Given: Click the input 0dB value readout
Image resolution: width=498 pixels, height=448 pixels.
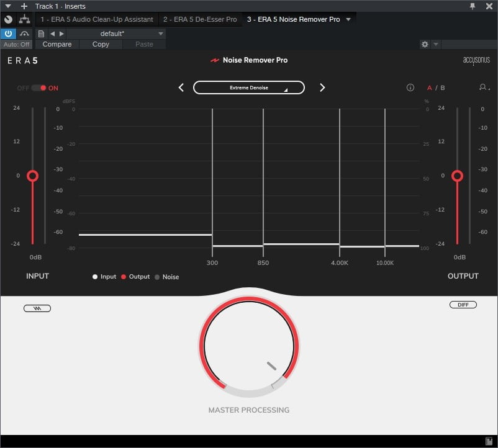Looking at the screenshot, I should 35,257.
